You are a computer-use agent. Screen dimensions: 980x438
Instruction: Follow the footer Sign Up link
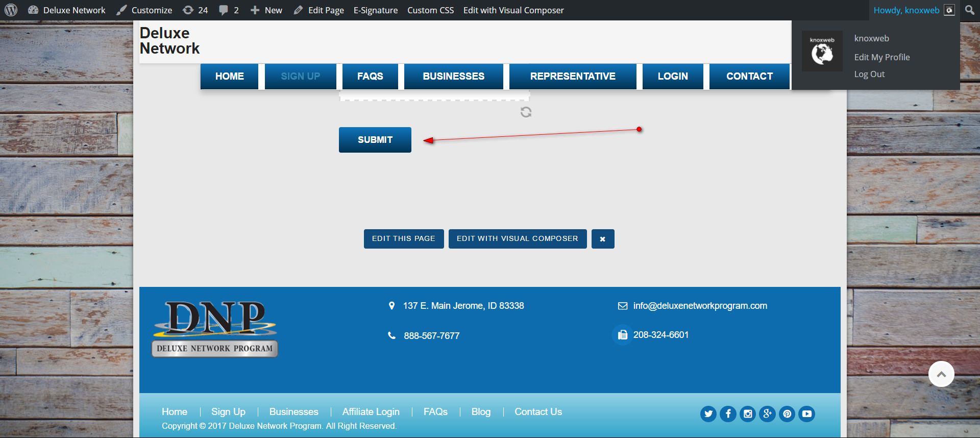(228, 412)
